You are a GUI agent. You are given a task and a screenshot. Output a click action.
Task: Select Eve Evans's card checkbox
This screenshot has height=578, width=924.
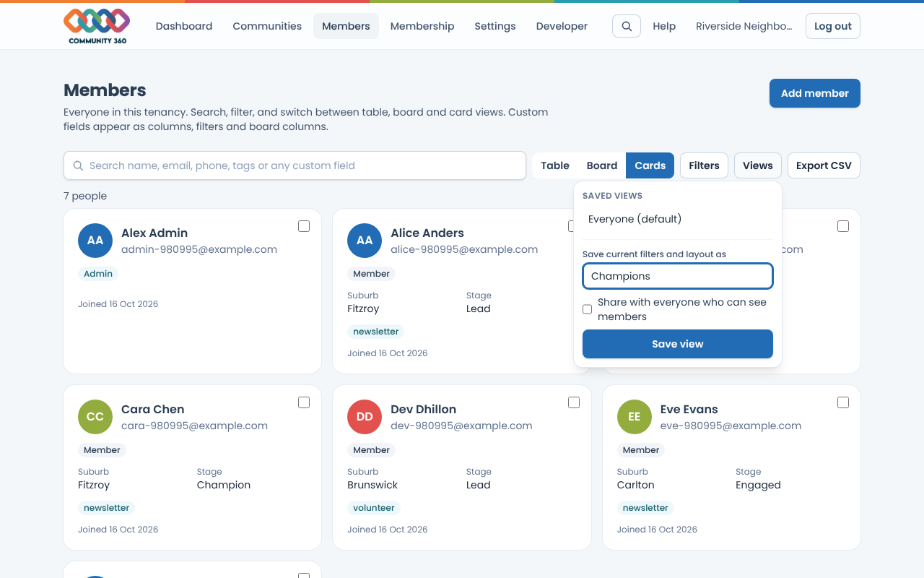click(x=843, y=402)
